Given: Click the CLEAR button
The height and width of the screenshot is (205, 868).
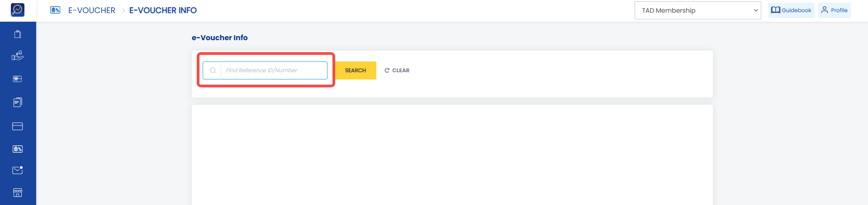Looking at the screenshot, I should [397, 70].
